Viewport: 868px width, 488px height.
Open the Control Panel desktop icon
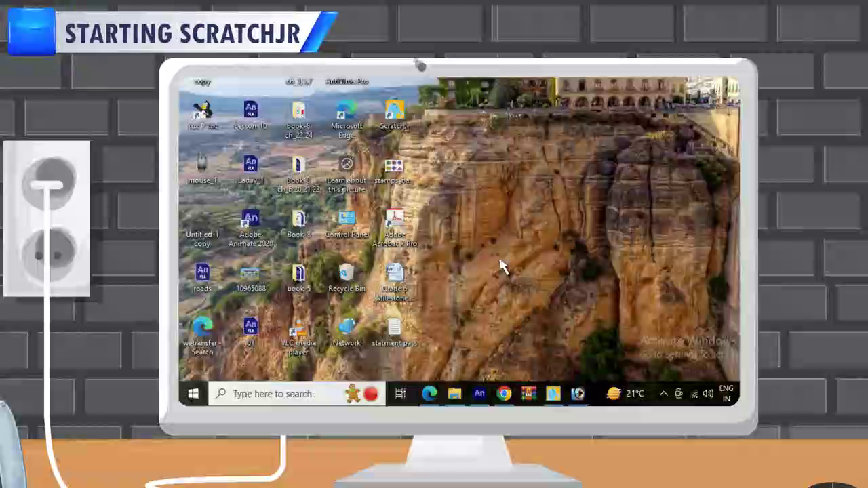tap(347, 221)
